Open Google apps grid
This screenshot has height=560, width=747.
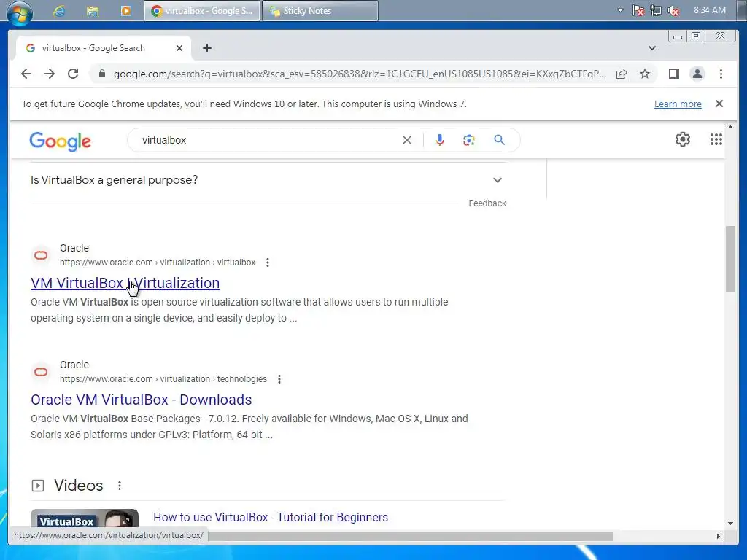[716, 139]
